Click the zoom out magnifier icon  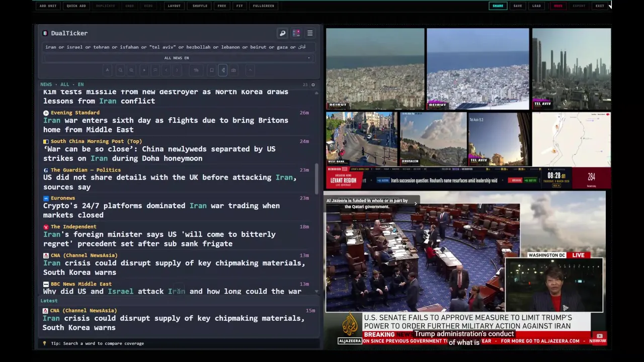pyautogui.click(x=120, y=70)
